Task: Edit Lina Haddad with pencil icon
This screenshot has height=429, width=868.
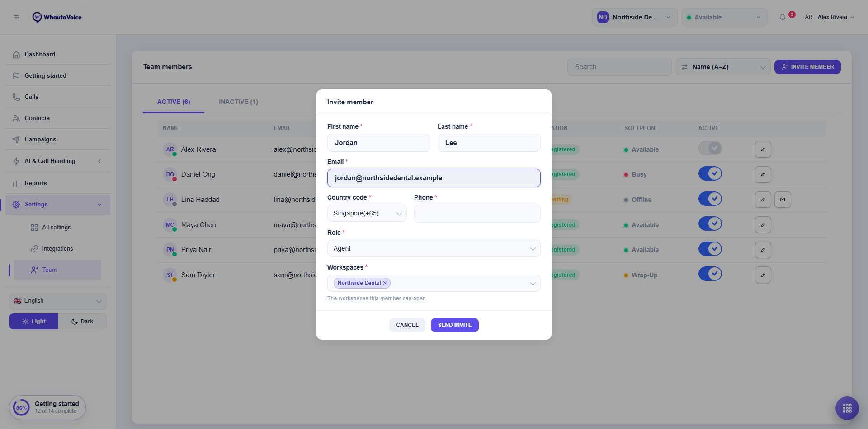Action: click(x=763, y=200)
